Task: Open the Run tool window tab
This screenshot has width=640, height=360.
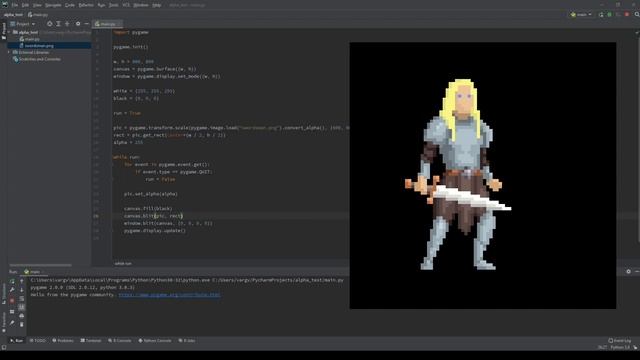Action: 16,340
